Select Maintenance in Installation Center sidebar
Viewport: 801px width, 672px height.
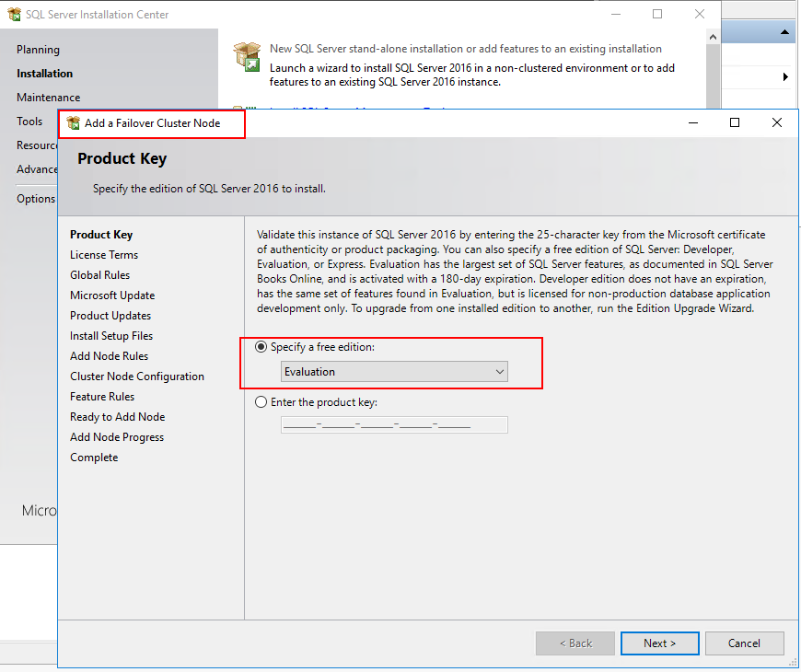[49, 98]
